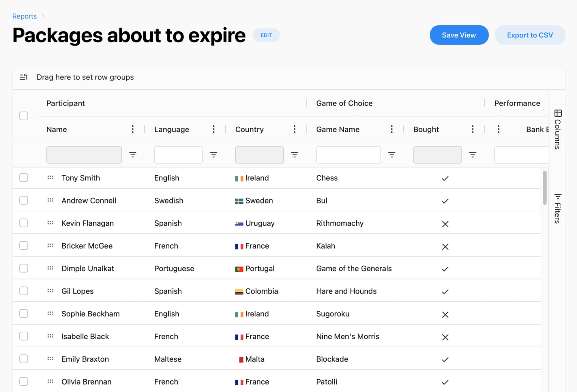This screenshot has height=392, width=577.
Task: Open the row groups panel icon
Action: tap(24, 77)
